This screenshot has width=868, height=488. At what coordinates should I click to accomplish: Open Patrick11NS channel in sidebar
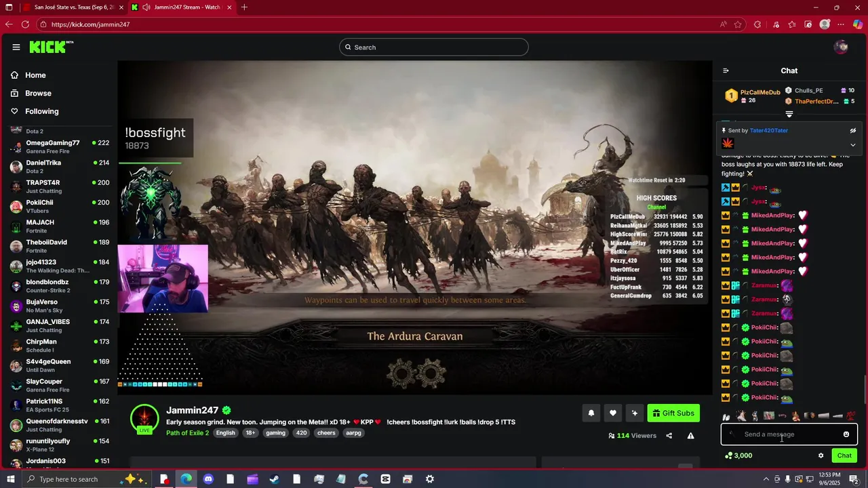[60, 405]
